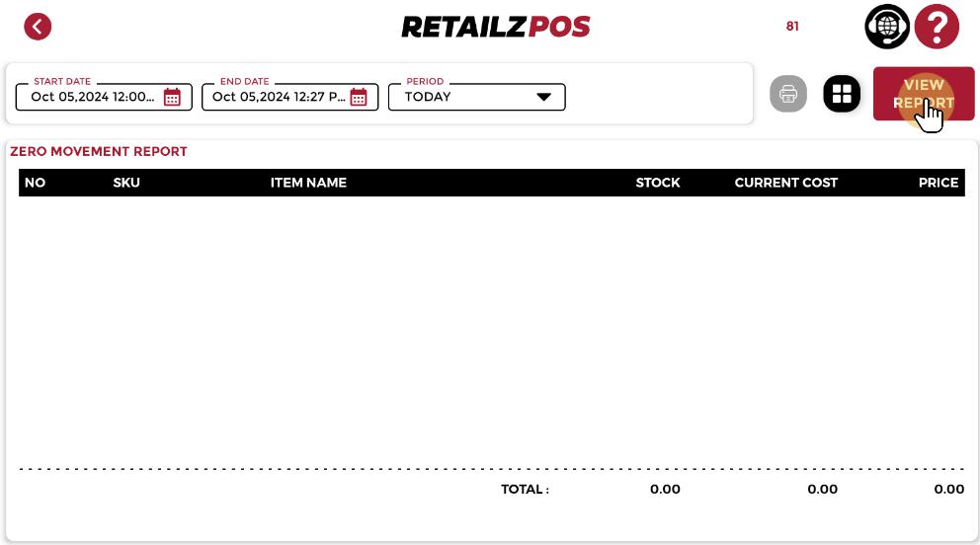
Task: Open the End Date calendar picker icon
Action: pos(359,97)
